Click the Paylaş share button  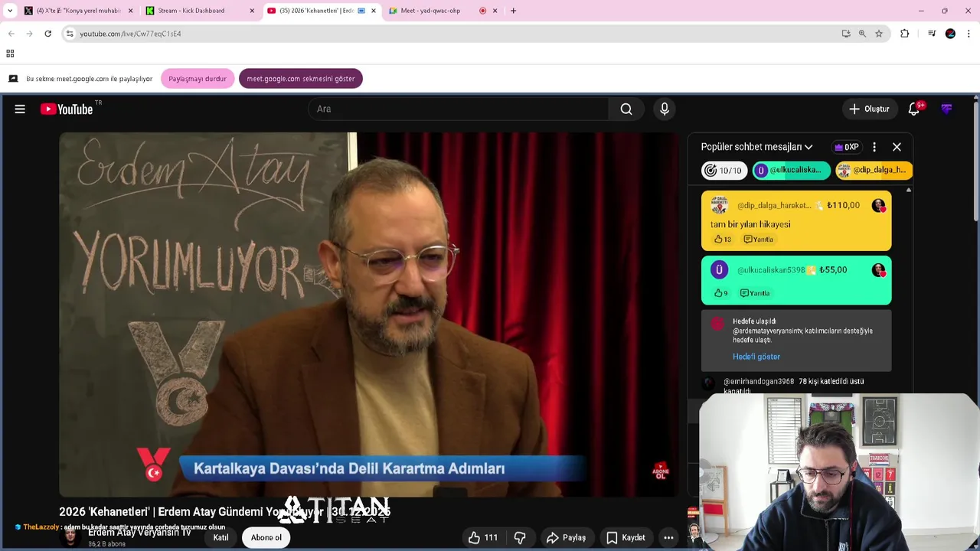click(x=566, y=538)
